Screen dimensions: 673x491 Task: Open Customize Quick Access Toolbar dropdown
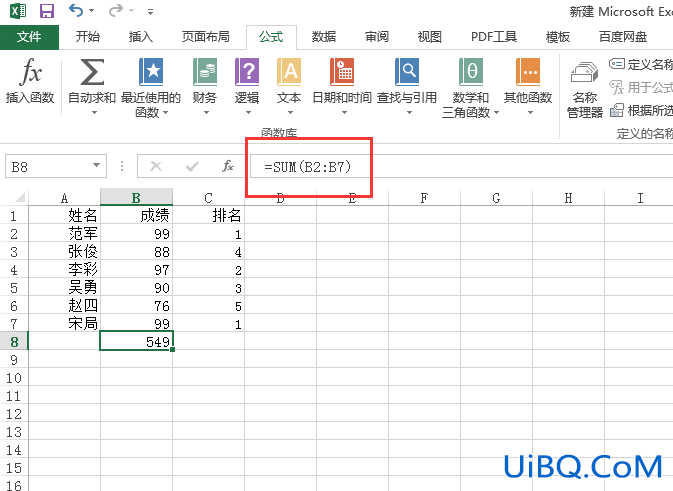point(150,12)
